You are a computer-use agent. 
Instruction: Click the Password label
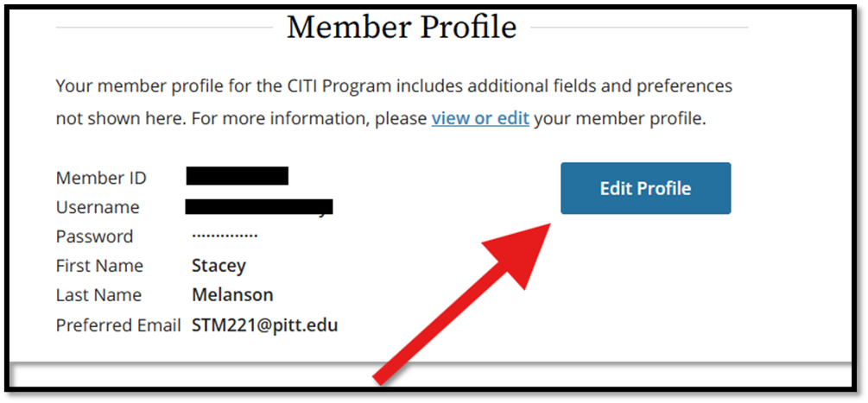(94, 236)
